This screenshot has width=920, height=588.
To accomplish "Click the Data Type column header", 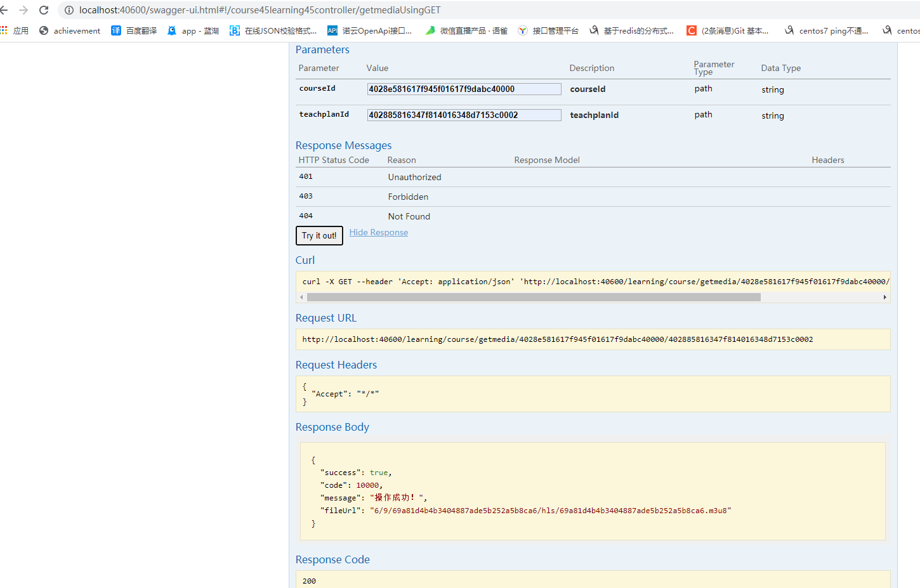I will [x=781, y=69].
